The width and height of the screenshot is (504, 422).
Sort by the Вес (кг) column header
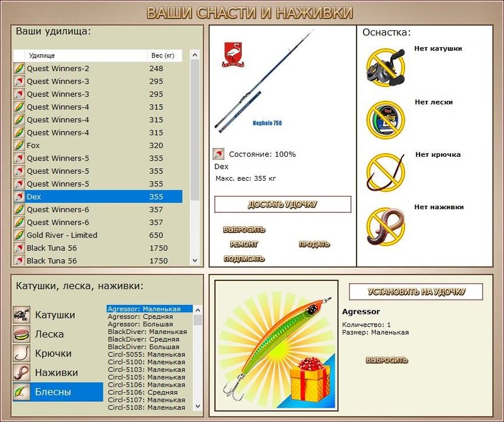[x=164, y=55]
